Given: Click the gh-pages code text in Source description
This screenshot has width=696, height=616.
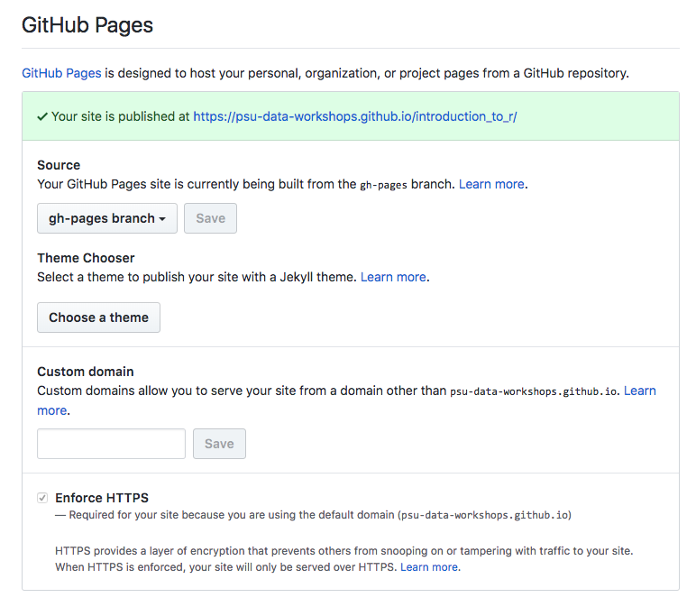Looking at the screenshot, I should pyautogui.click(x=383, y=185).
